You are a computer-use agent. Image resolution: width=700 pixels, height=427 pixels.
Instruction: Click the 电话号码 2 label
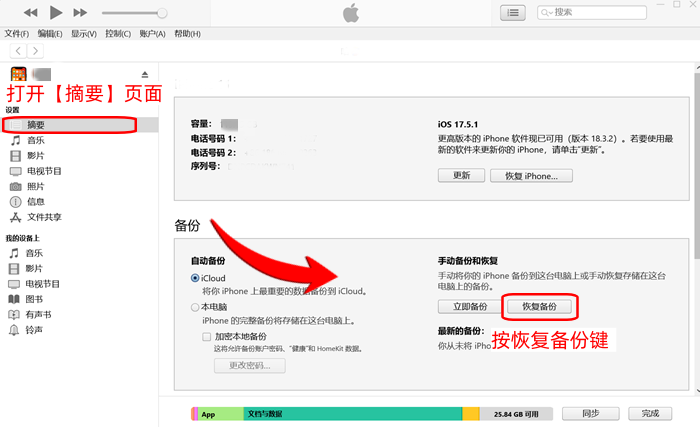tap(213, 153)
